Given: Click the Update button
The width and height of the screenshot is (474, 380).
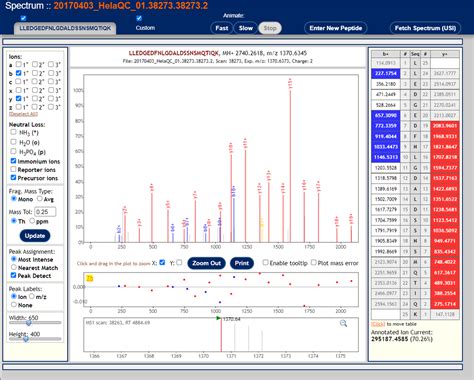Looking at the screenshot, I should [x=35, y=236].
